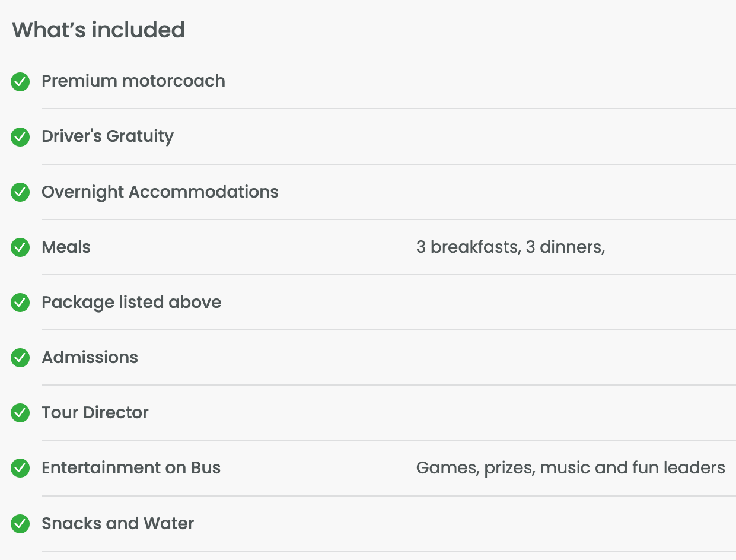Screen dimensions: 736x560
Task: Select the checkmark icon for Overnight Accommodations
Action: point(20,192)
